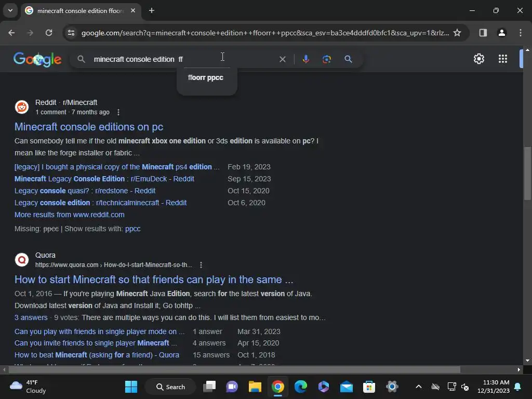Open '3 answers' link under Quora result
The width and height of the screenshot is (532, 399).
pyautogui.click(x=31, y=317)
